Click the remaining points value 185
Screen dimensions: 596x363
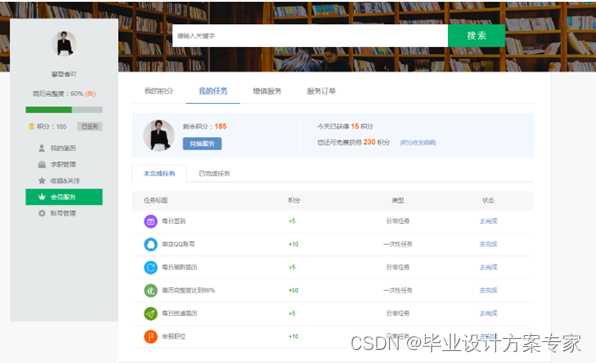(220, 126)
